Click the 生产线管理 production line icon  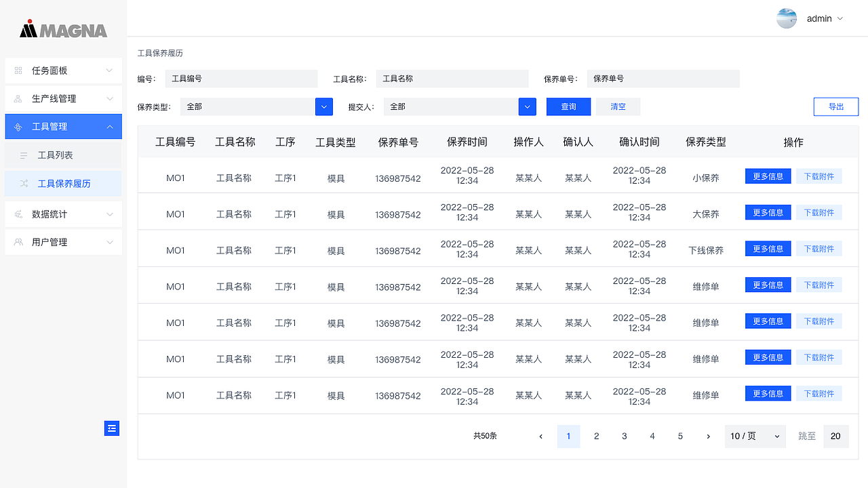point(19,98)
